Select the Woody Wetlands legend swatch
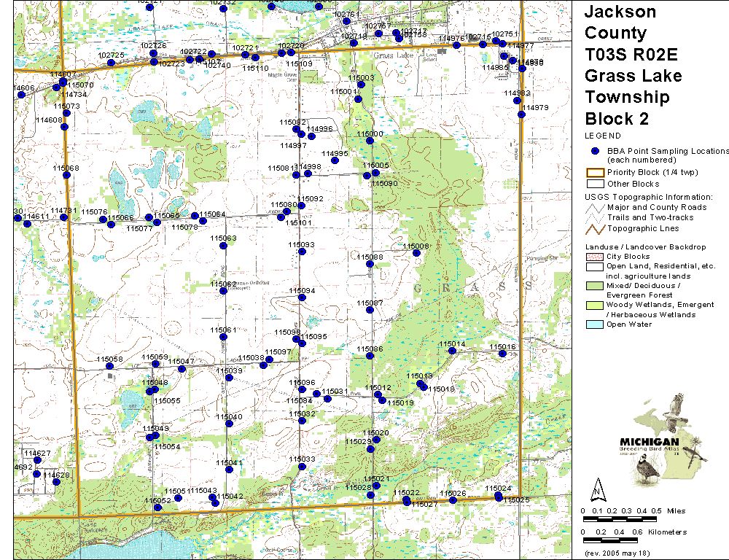 [595, 305]
